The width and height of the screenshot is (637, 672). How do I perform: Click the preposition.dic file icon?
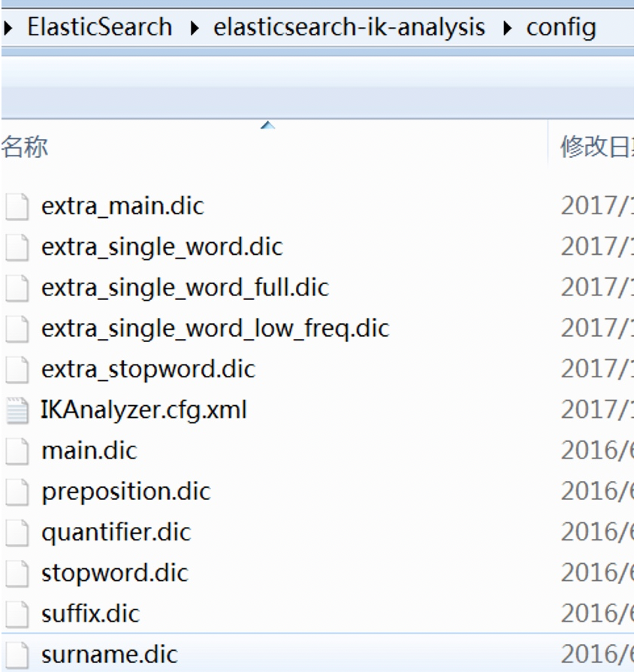pyautogui.click(x=17, y=492)
